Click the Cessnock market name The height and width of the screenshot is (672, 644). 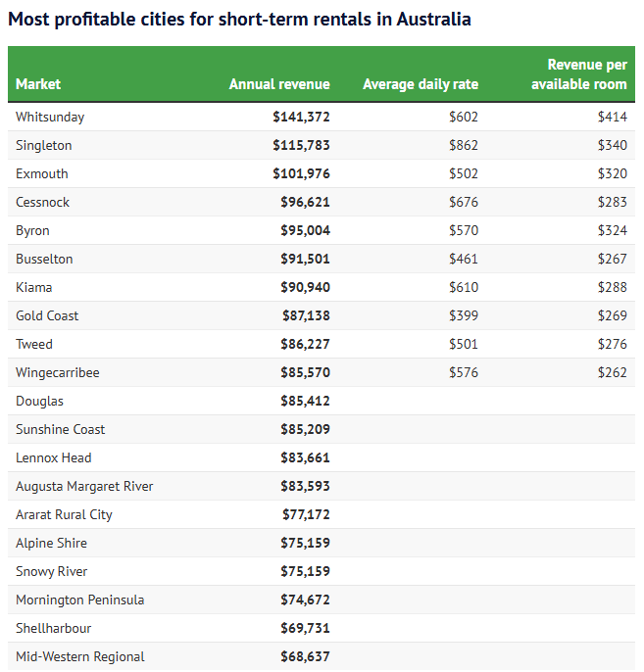(43, 202)
